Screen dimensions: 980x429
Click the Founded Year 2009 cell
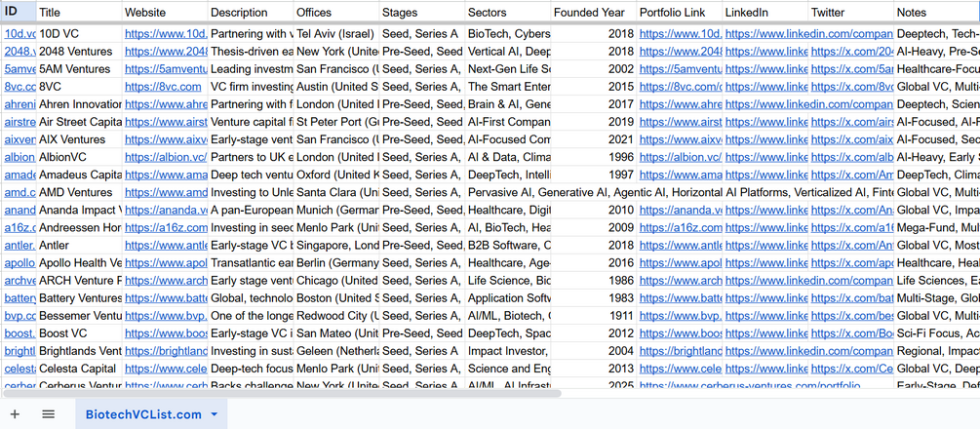594,227
